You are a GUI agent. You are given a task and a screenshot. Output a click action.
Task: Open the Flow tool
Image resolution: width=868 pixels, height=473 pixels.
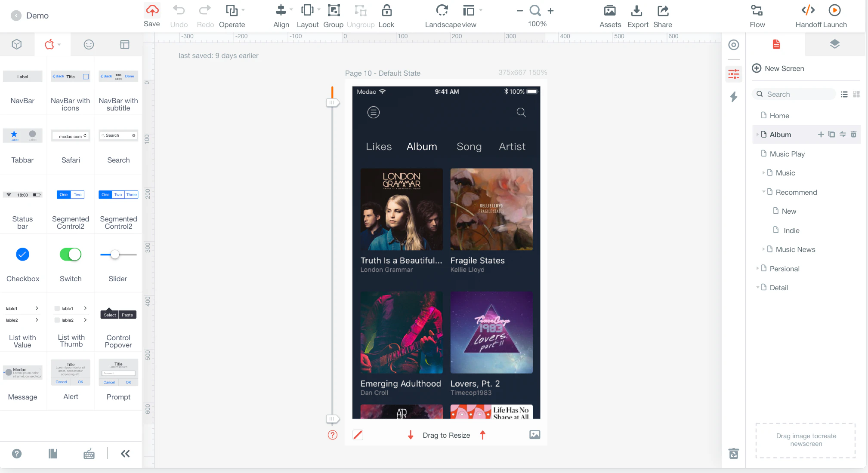tap(757, 10)
